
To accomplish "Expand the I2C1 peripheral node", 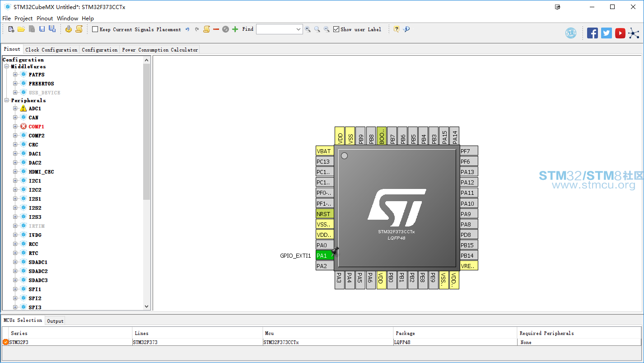I will (15, 181).
